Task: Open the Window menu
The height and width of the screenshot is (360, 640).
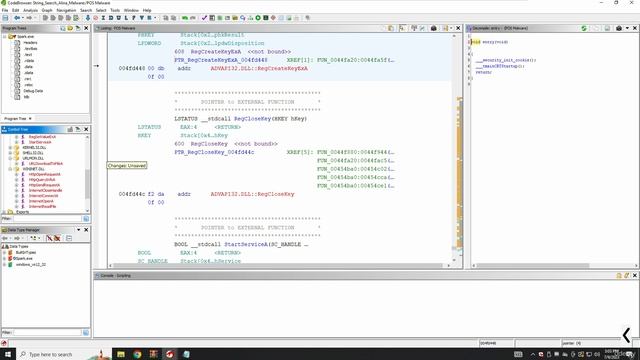Action: [131, 10]
